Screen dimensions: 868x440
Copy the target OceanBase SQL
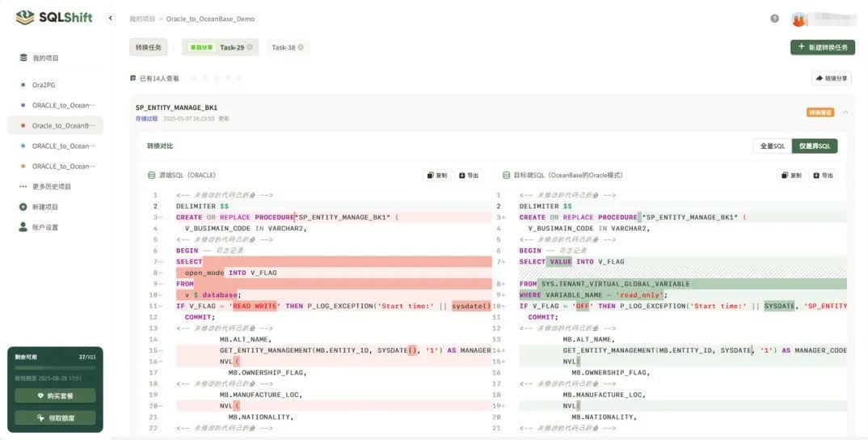(791, 176)
